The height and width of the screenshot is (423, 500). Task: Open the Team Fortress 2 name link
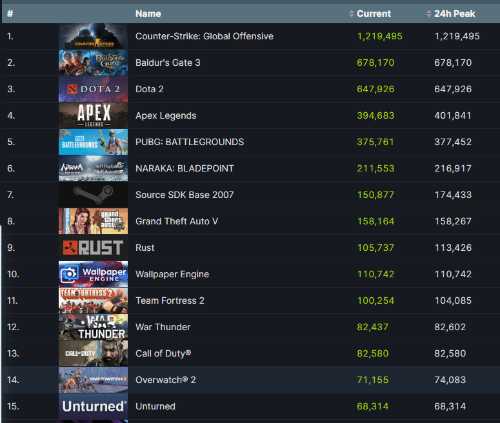(170, 301)
